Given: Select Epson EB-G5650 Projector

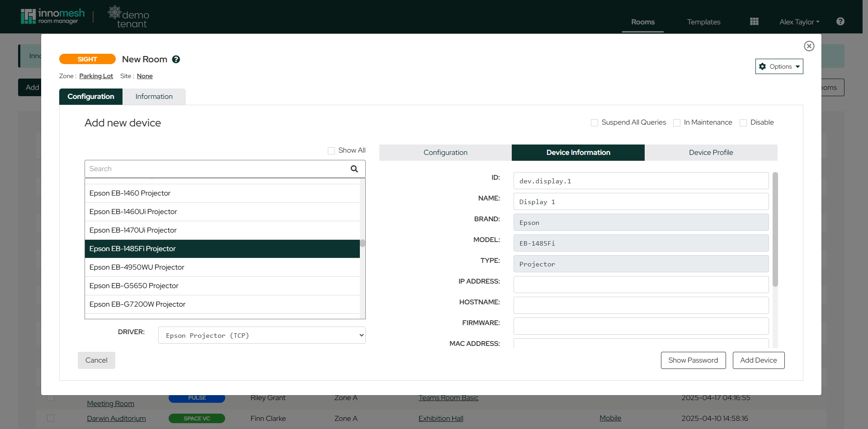Looking at the screenshot, I should click(x=222, y=286).
